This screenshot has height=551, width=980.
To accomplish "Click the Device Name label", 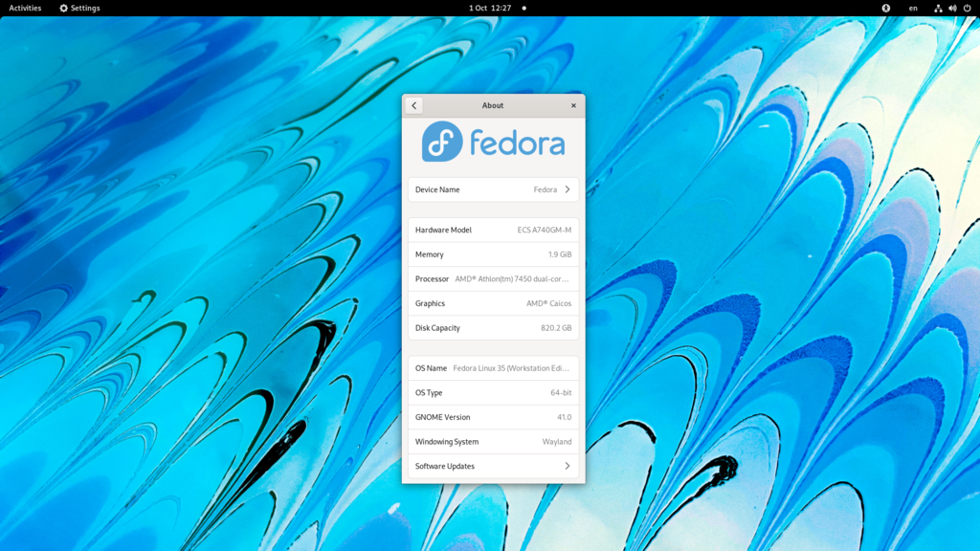I will 437,189.
